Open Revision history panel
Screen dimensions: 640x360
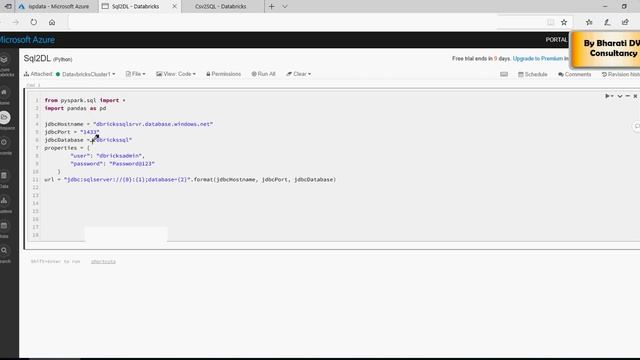(620, 74)
